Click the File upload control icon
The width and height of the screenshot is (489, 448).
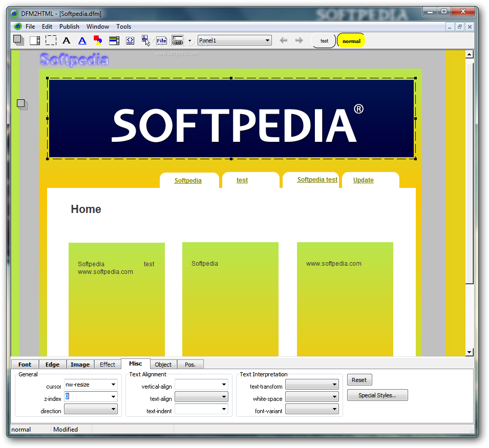point(161,40)
